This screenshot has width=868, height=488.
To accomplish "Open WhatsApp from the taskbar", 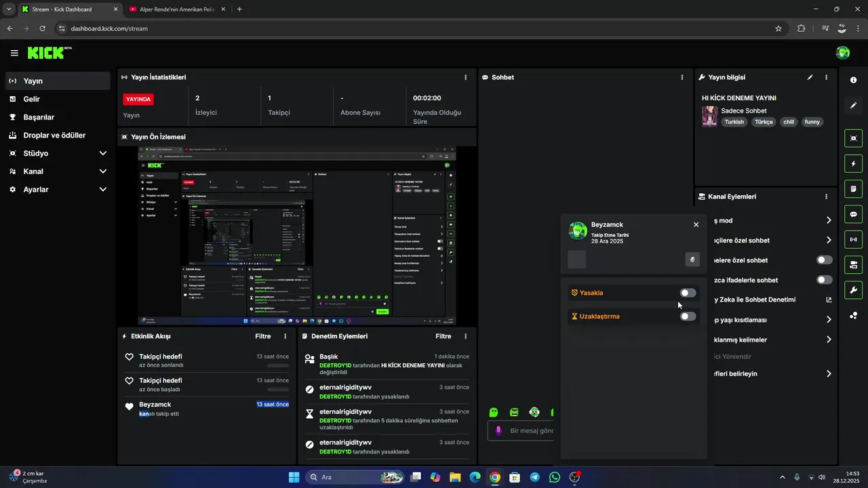I will click(555, 477).
